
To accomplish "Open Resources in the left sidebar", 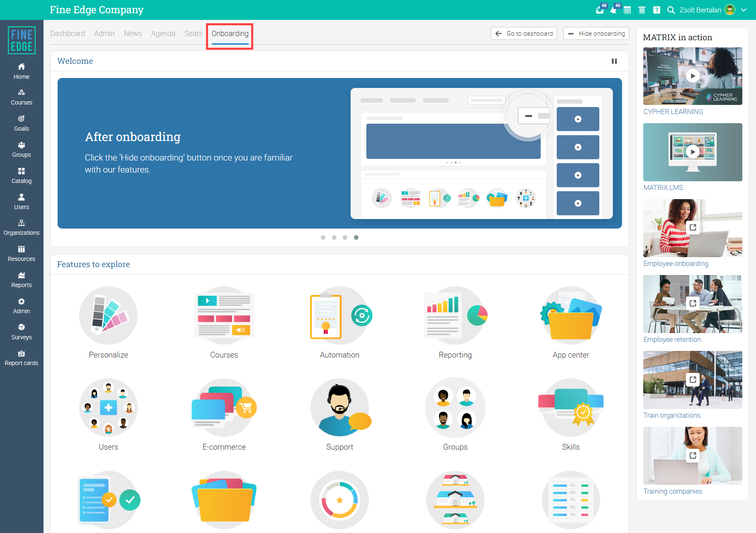I will [x=22, y=254].
